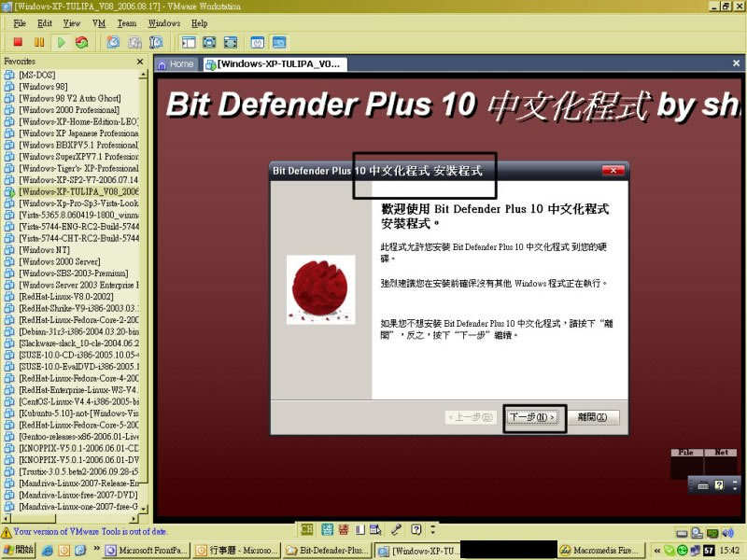Select [Gentoo-releases-x86-2006.01 favorite
The image size is (747, 560).
78,437
